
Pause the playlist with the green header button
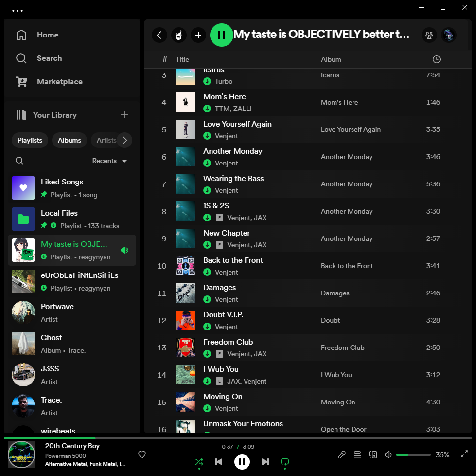coord(222,35)
